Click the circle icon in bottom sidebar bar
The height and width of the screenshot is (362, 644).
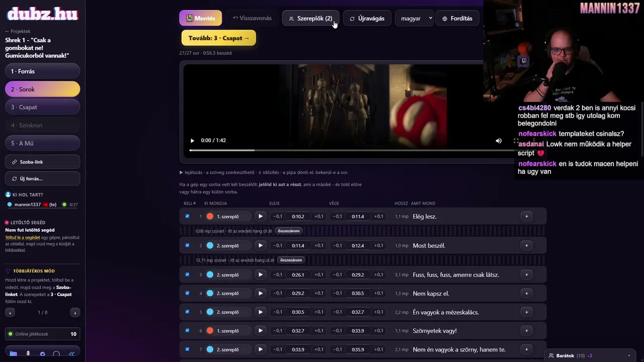pos(56,354)
